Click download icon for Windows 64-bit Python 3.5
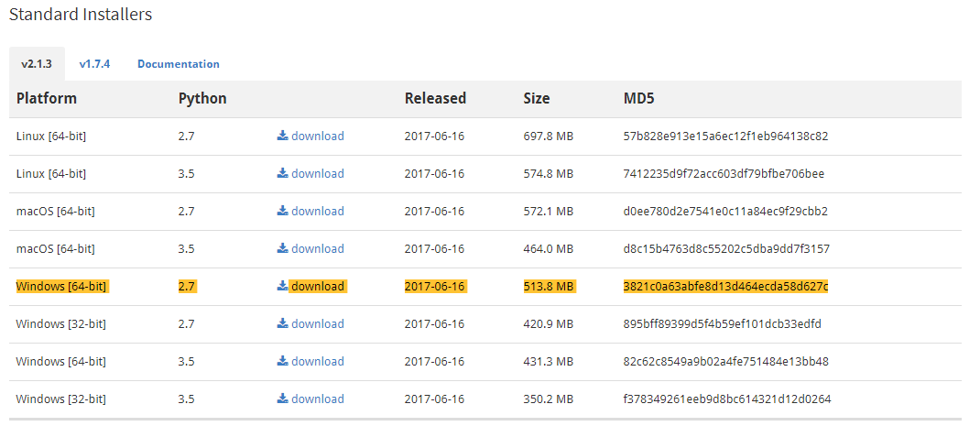Screen dimensions: 980x437 282,361
